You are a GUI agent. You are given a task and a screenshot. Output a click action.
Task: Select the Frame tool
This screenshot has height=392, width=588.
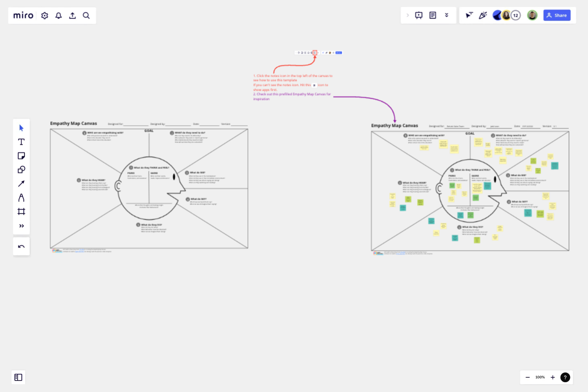(x=21, y=211)
